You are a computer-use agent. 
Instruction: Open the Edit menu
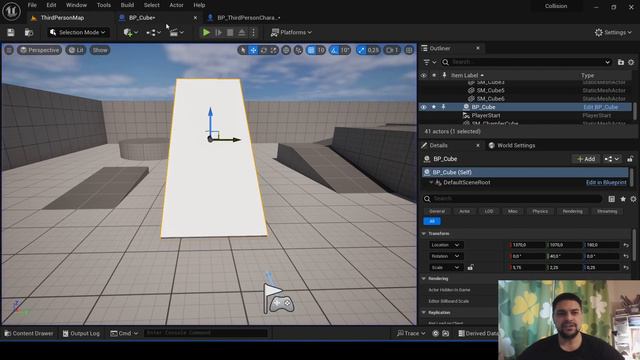point(51,5)
